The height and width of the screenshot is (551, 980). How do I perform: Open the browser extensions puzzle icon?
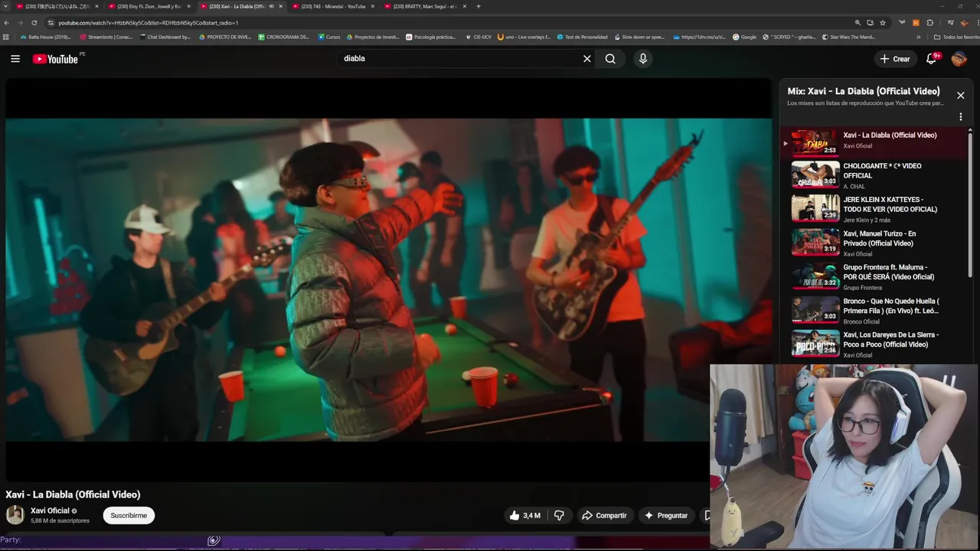(x=930, y=23)
